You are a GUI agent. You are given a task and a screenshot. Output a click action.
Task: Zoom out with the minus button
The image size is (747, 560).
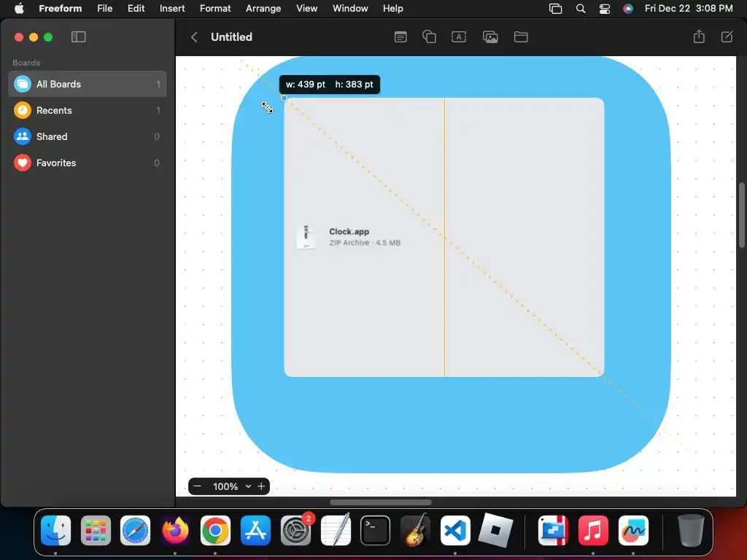tap(197, 486)
